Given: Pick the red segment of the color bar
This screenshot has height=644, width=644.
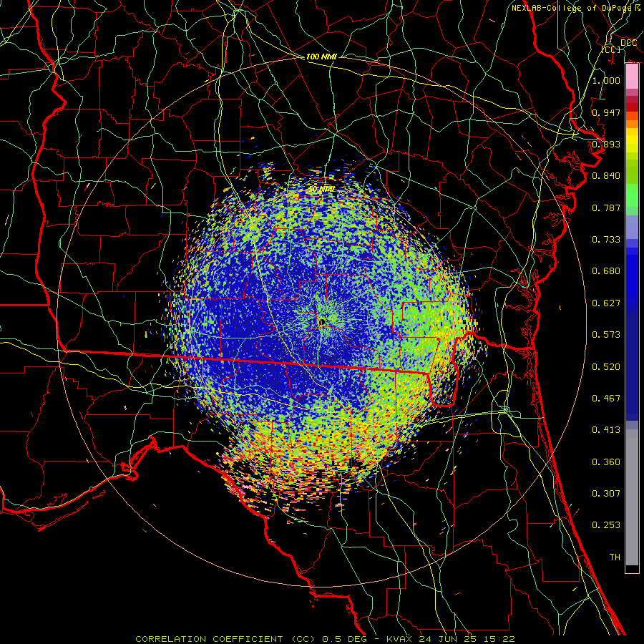Looking at the screenshot, I should 632,107.
